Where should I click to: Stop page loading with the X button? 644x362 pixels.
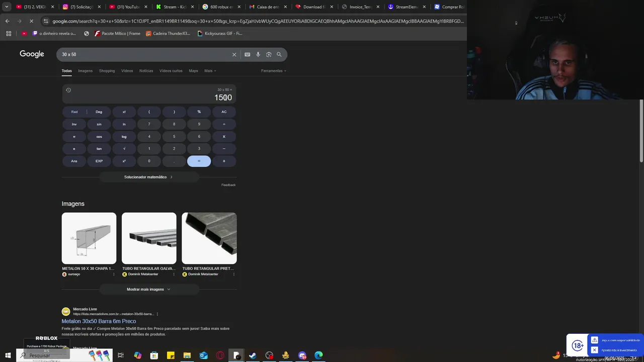pos(31,21)
